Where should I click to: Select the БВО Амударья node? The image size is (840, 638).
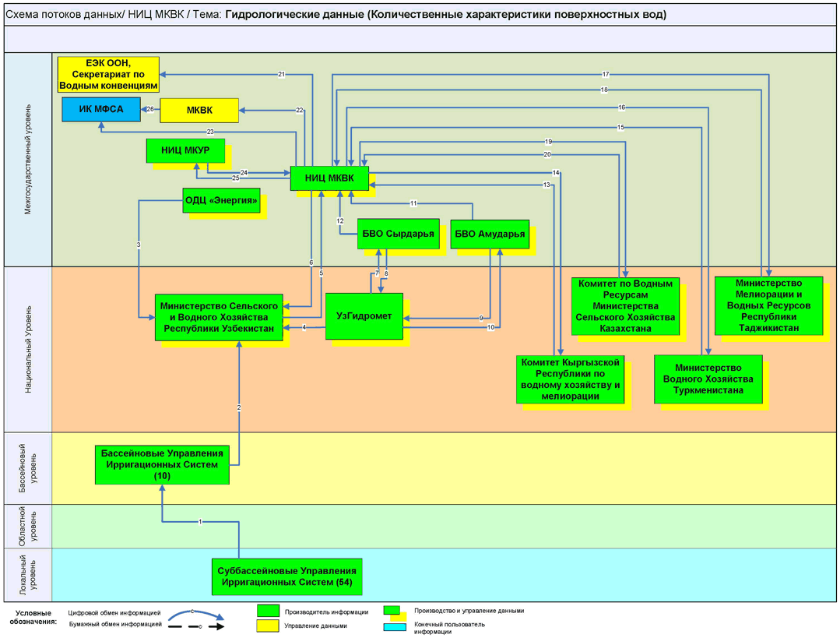[x=490, y=234]
